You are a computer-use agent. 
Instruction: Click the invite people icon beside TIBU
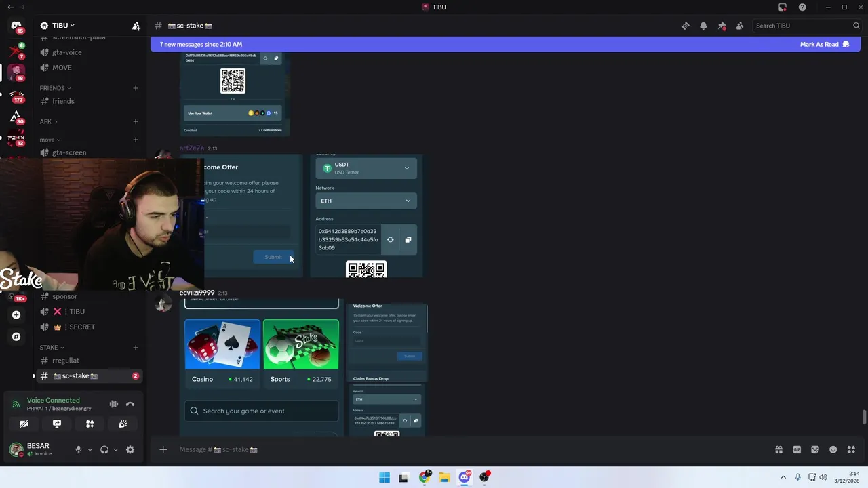click(136, 26)
